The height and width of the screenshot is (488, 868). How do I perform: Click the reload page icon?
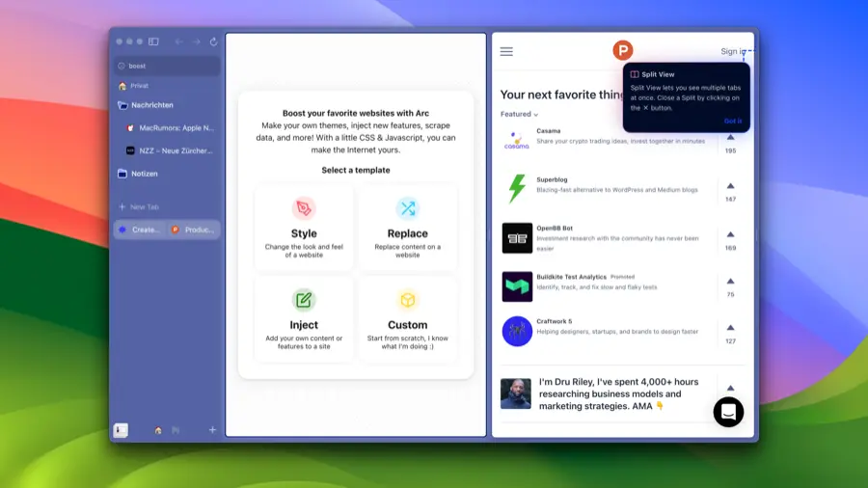click(x=213, y=41)
